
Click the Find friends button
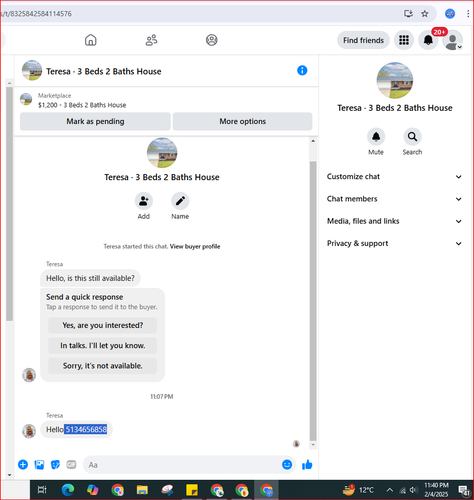(x=363, y=40)
